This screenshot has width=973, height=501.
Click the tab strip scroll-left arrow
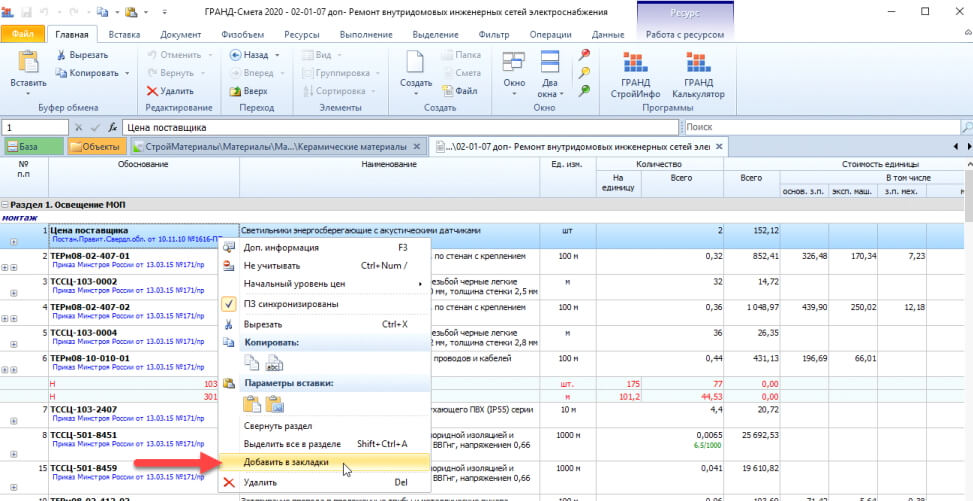coord(956,147)
